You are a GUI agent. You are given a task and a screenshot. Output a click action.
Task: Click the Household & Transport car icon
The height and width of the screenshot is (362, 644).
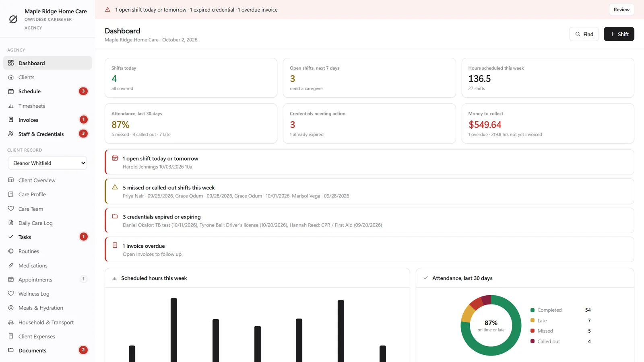pyautogui.click(x=11, y=322)
